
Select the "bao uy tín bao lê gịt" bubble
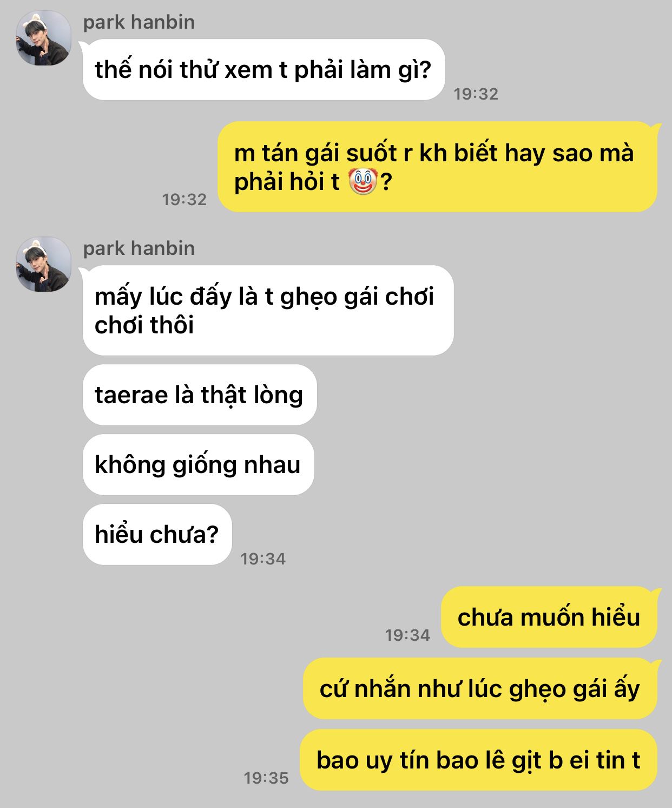[x=478, y=760]
